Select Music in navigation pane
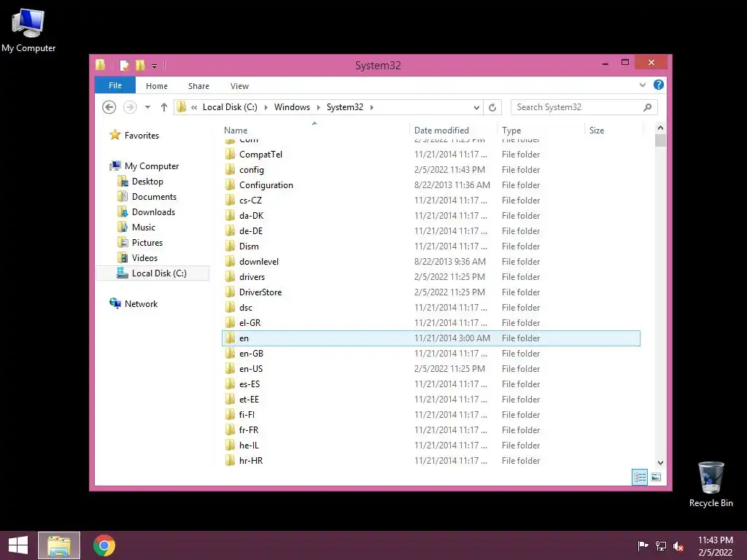The image size is (747, 560). (x=144, y=227)
